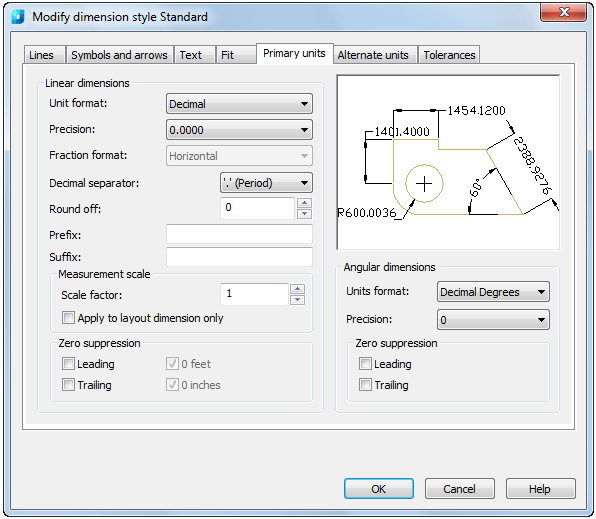
Task: Click the Round off value field
Action: click(257, 208)
